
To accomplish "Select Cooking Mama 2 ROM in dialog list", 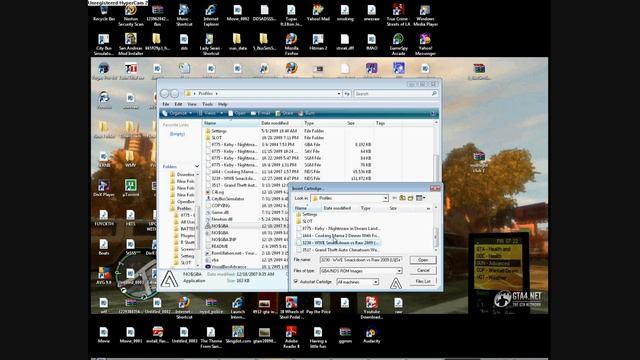I will (339, 236).
